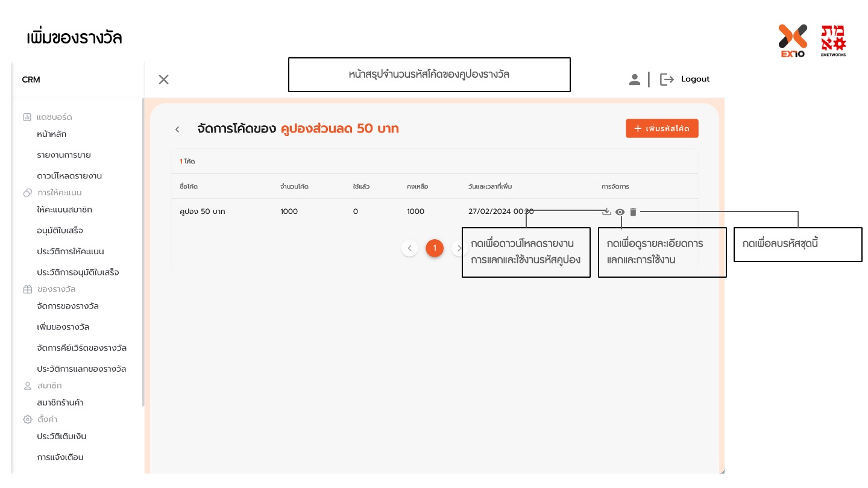
Task: Open the user profile icon
Action: (634, 80)
